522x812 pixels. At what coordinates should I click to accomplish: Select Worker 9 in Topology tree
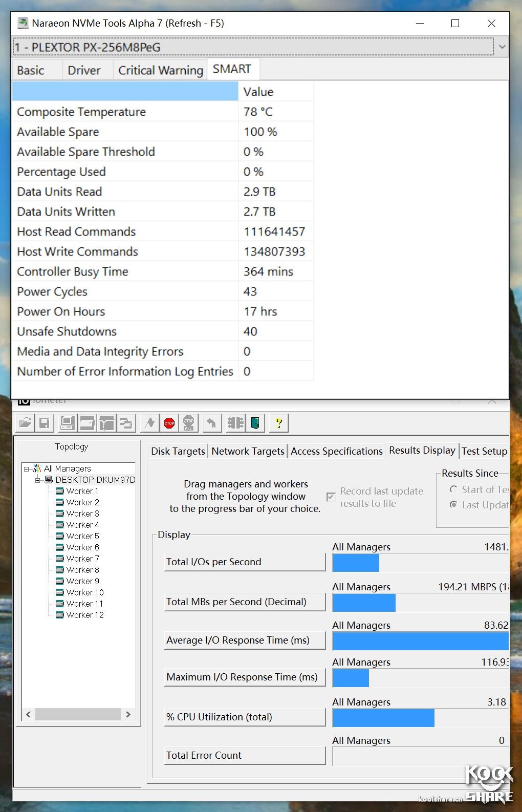click(82, 581)
